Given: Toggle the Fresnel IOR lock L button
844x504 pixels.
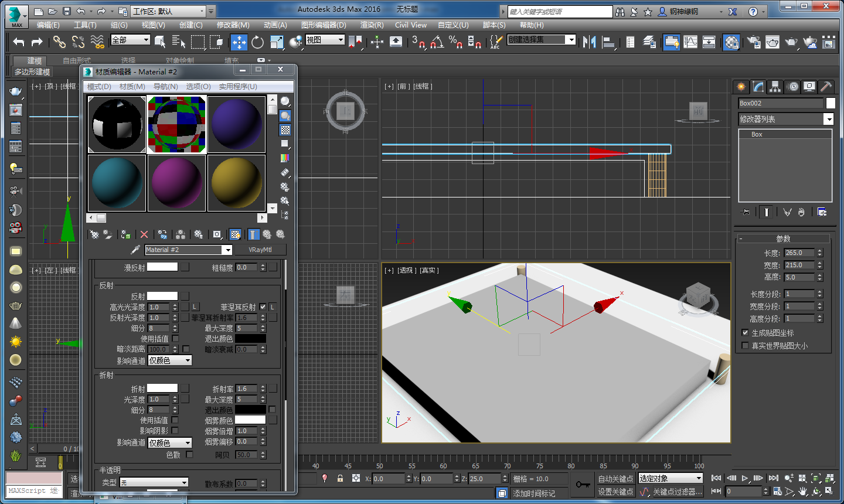Looking at the screenshot, I should [273, 307].
